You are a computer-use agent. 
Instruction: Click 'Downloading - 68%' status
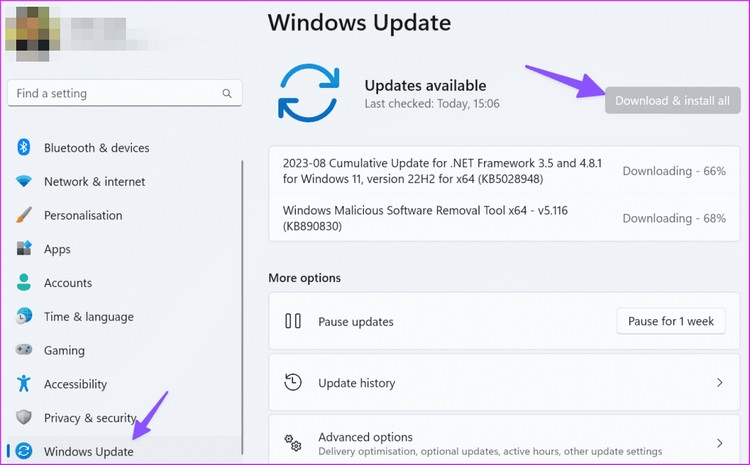(674, 218)
